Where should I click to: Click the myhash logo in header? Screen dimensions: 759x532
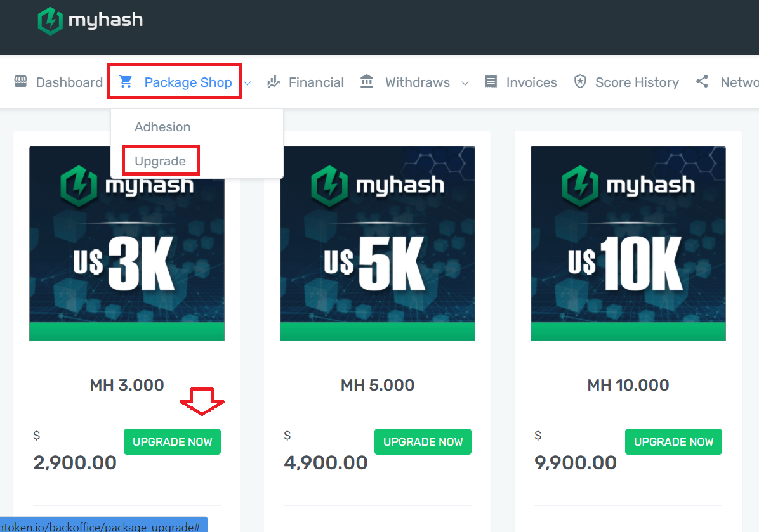(91, 21)
